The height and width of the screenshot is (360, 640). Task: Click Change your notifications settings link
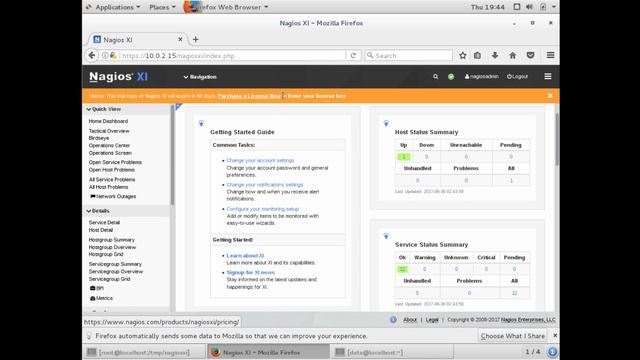[x=265, y=184]
